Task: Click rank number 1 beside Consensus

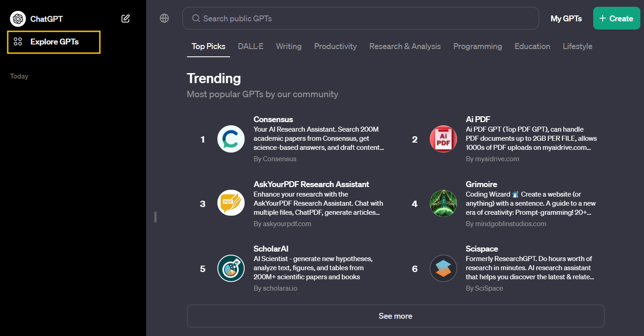Action: click(203, 139)
